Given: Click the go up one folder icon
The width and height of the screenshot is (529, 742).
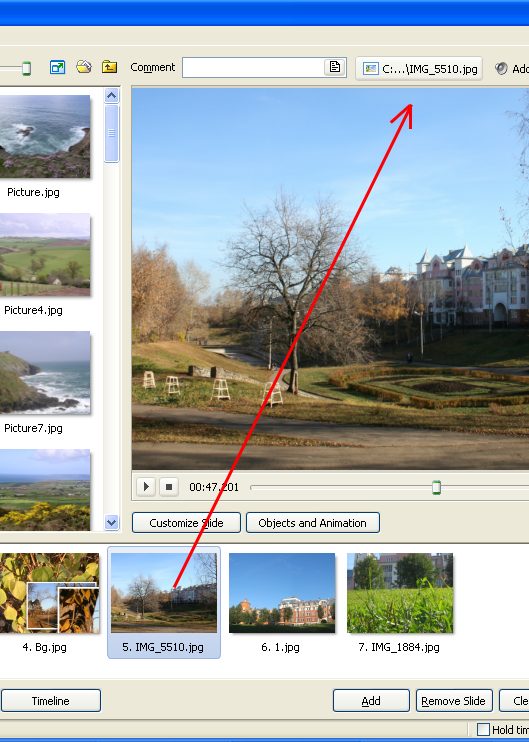Looking at the screenshot, I should [x=109, y=67].
